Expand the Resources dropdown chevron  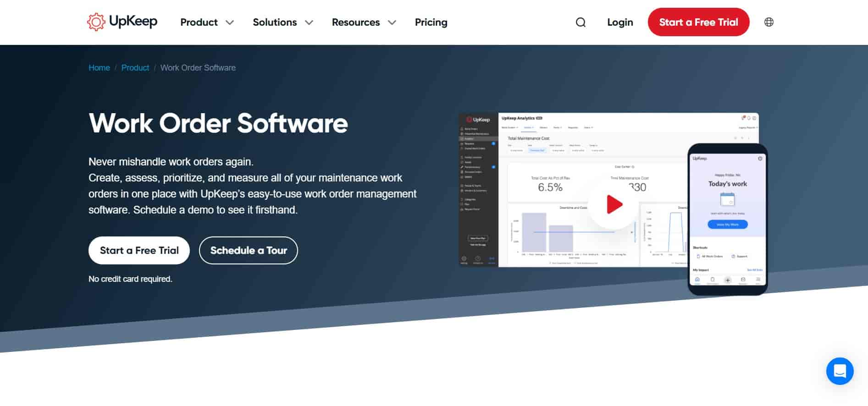(392, 22)
